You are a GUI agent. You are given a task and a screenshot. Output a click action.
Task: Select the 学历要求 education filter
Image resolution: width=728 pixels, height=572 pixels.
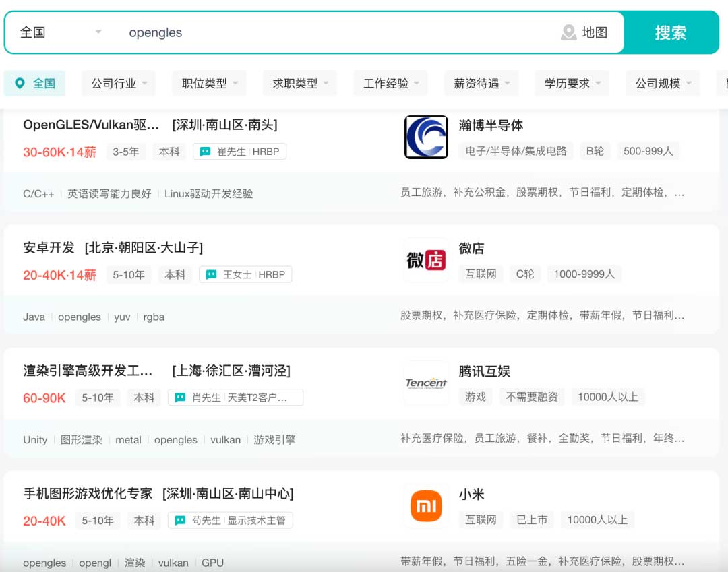click(572, 84)
